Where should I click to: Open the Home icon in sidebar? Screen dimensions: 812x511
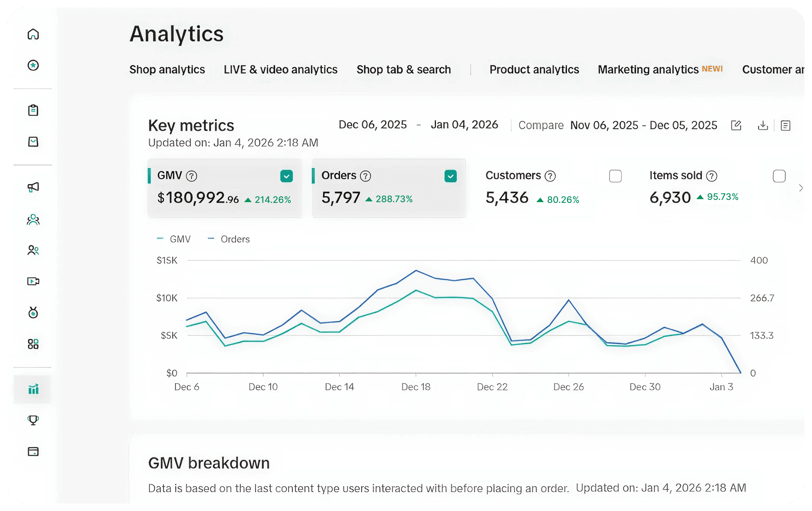(33, 34)
